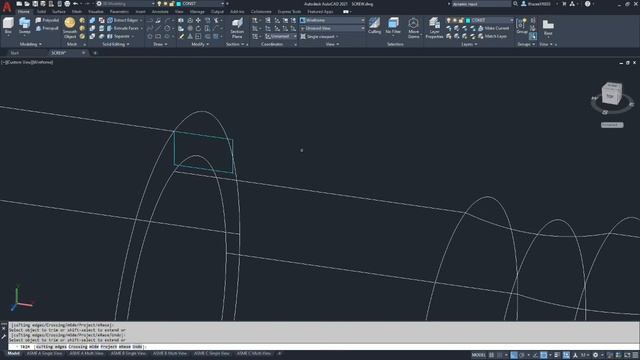Viewport: 640px width, 360px height.
Task: Toggle layer freeze sun icon in Layers panel
Action: [455, 20]
